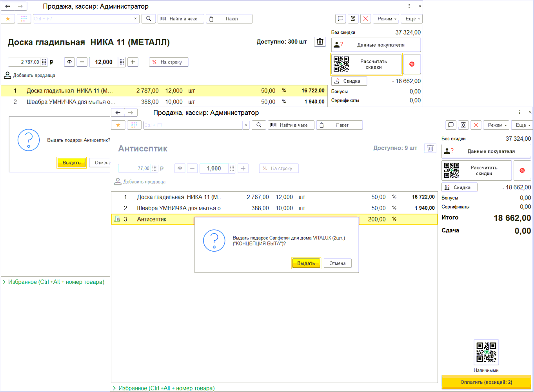Open the comment bubble icon in the front window
The image size is (534, 392).
pyautogui.click(x=451, y=125)
